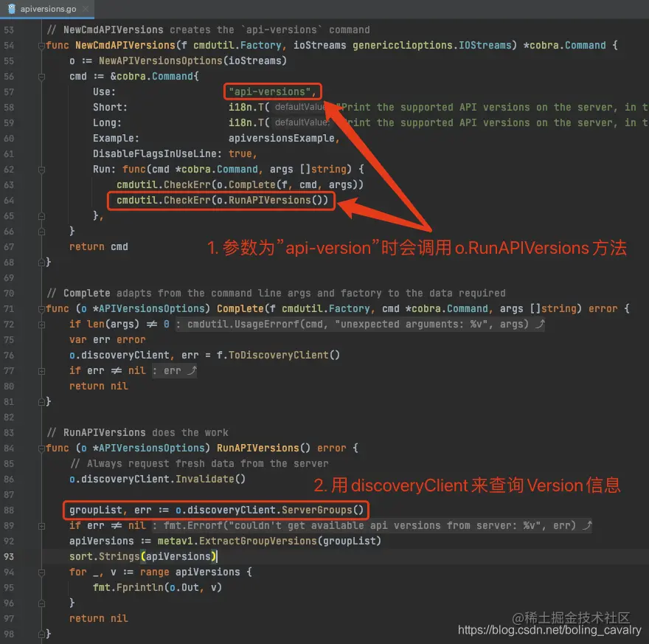Click 'genericclioptions.IOStreams' type on line 54
This screenshot has width=649, height=644.
(432, 46)
